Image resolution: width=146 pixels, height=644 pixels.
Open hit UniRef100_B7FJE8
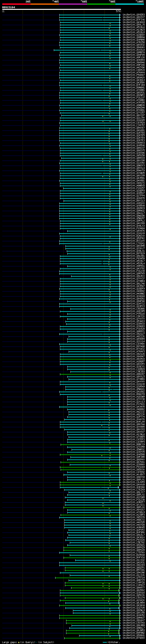pos(133,85)
